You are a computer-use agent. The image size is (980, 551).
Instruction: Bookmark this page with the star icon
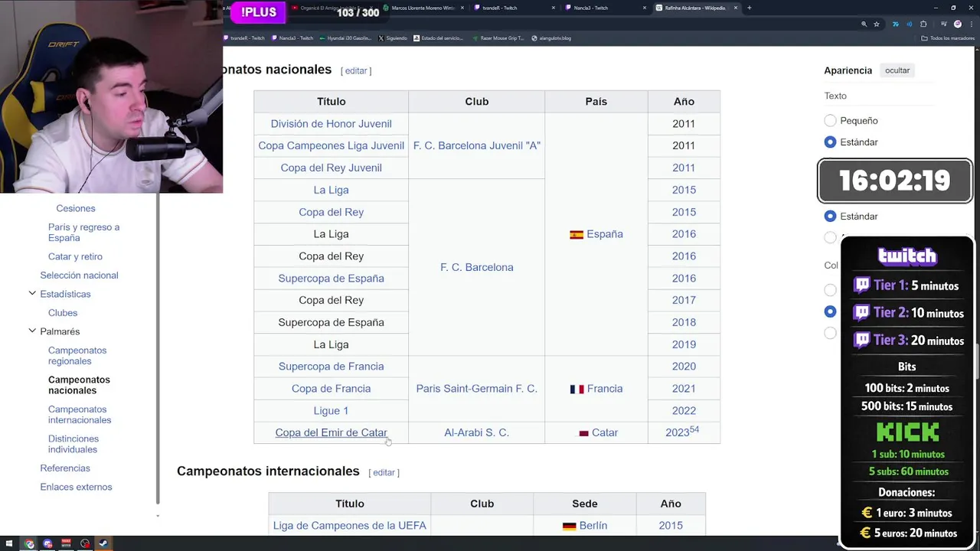coord(876,24)
